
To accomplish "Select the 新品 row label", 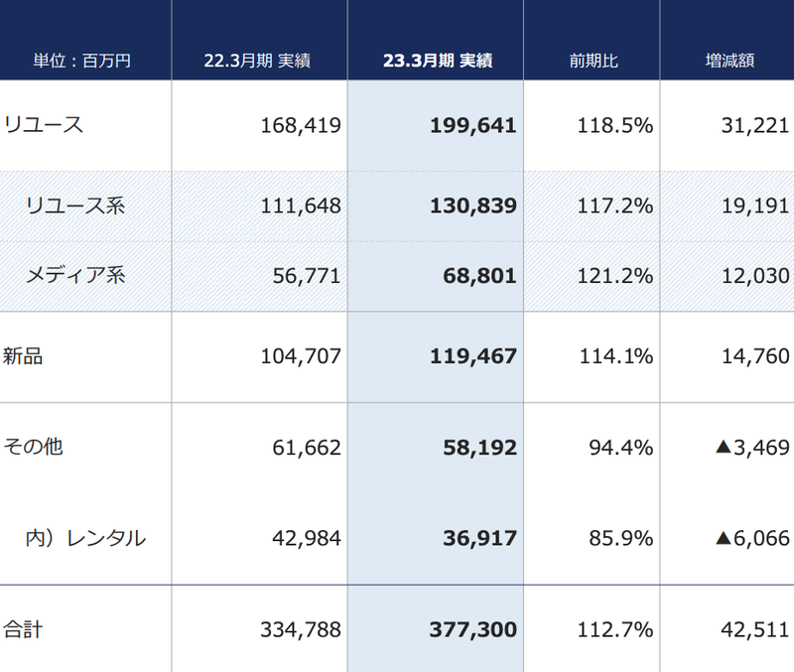I will pyautogui.click(x=23, y=356).
